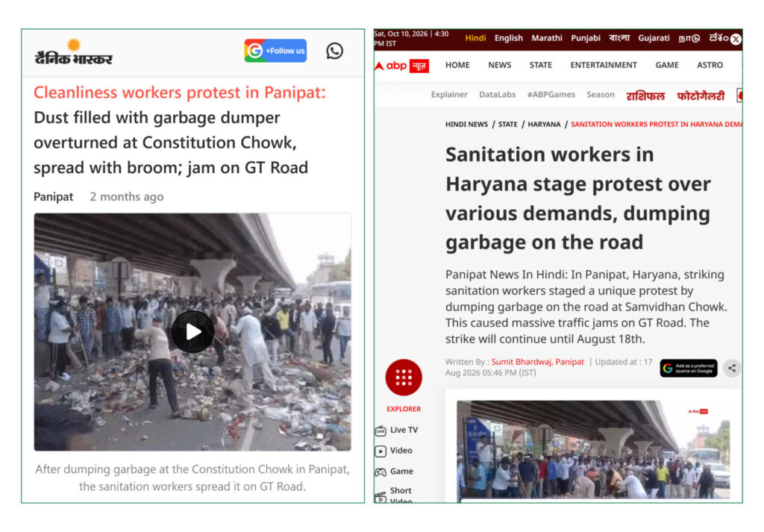Image resolution: width=764 pixels, height=532 pixels.
Task: Click the red Sanitation Workers Protest breadcrumb
Action: pyautogui.click(x=656, y=124)
